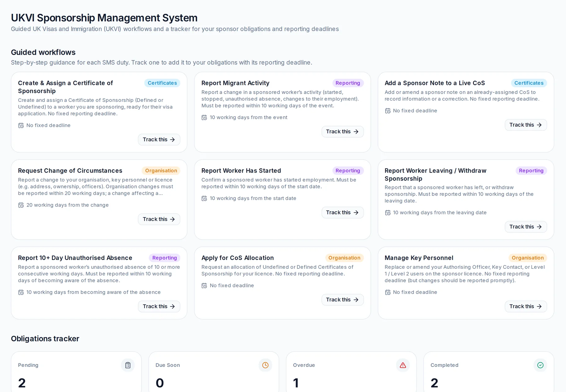The image size is (566, 392).
Task: Click calendar icon in 10+ Day Unauthorised Absence card
Action: click(x=21, y=292)
